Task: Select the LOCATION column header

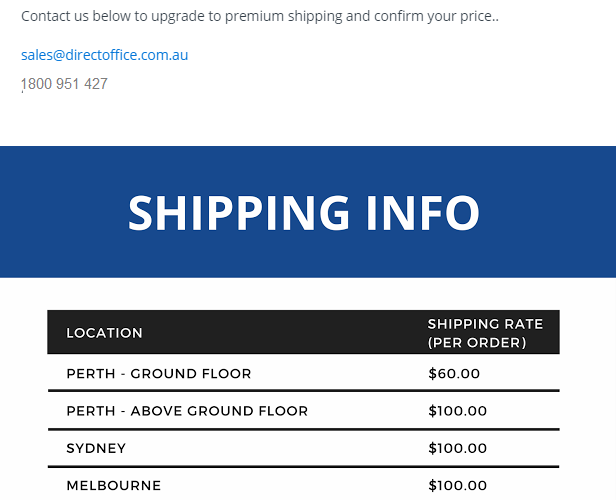Action: click(x=104, y=333)
